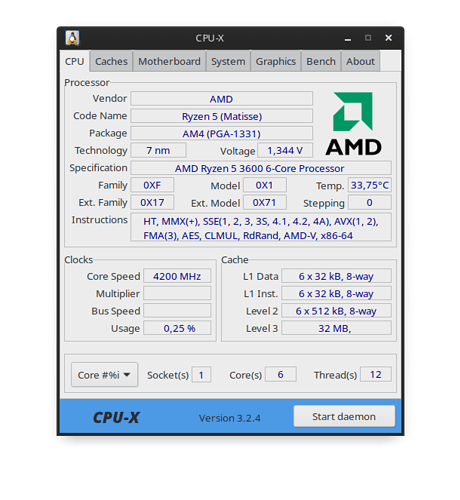Click the Start daemon button

click(x=344, y=416)
